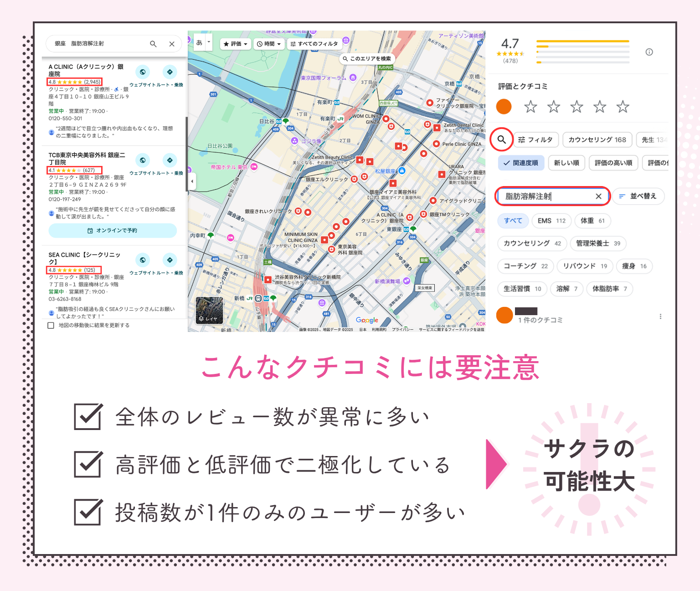The height and width of the screenshot is (591, 700).
Task: Select the 評価の高い順 sort chip
Action: (x=613, y=163)
